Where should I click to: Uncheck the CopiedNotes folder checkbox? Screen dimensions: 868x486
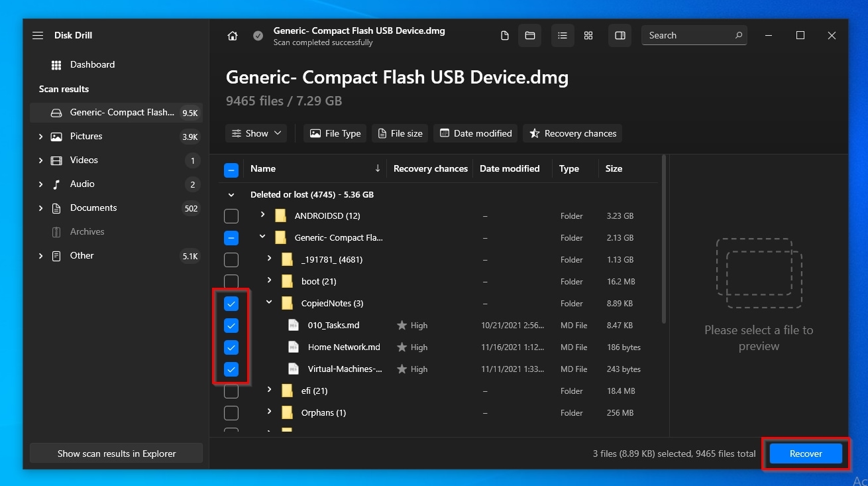(x=231, y=304)
